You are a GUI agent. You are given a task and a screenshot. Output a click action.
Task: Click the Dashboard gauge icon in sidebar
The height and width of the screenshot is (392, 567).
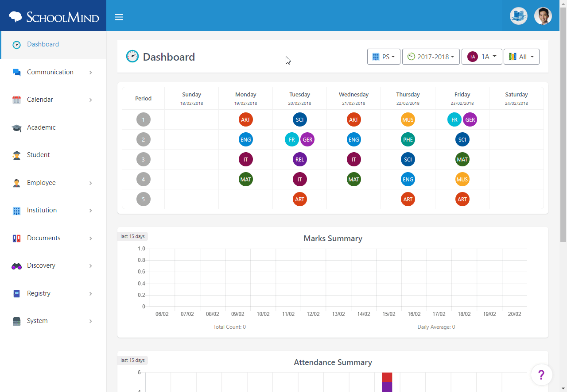pyautogui.click(x=16, y=45)
